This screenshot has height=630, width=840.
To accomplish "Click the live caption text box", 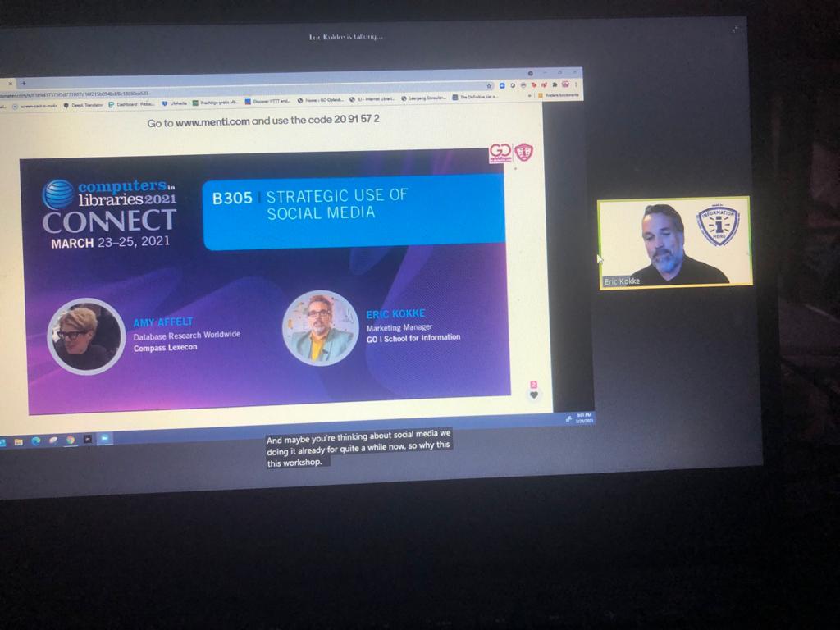I will 358,448.
